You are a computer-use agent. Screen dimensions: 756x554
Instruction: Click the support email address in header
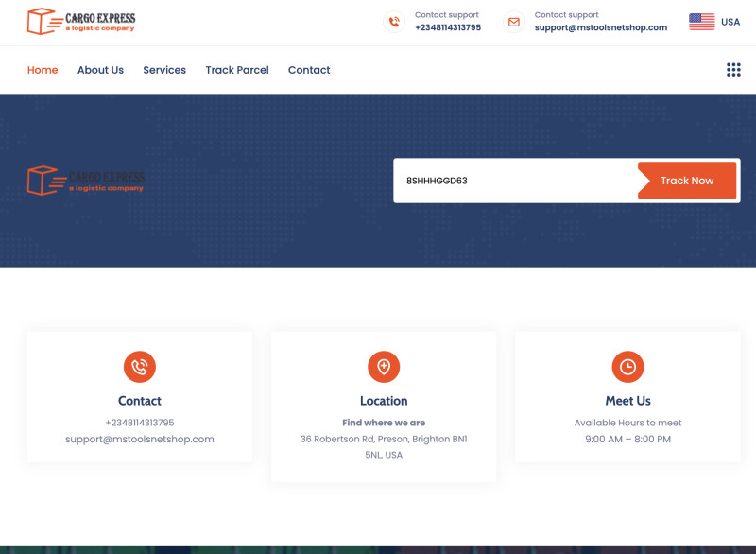[x=600, y=27]
